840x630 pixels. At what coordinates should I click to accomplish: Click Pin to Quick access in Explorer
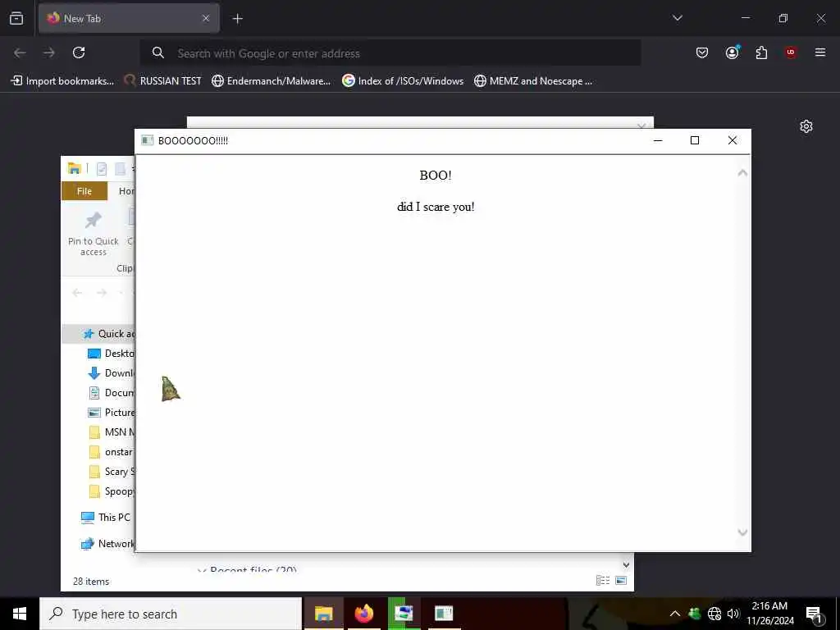[94, 234]
